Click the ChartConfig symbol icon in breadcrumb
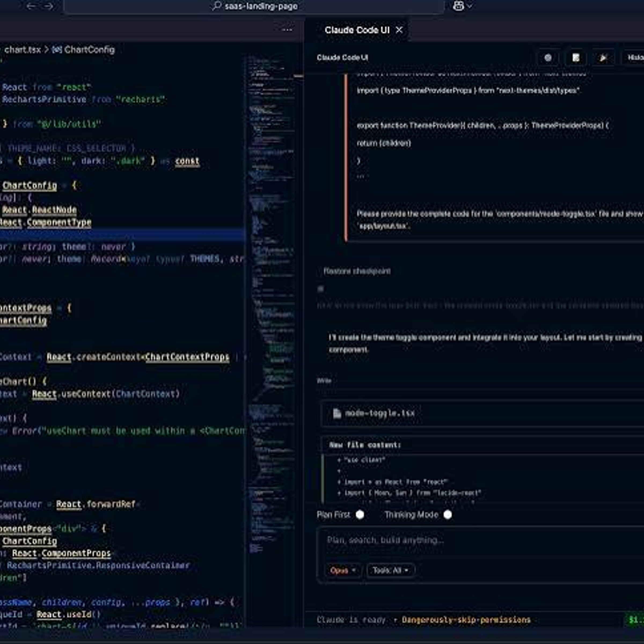This screenshot has width=644, height=644. [x=57, y=50]
